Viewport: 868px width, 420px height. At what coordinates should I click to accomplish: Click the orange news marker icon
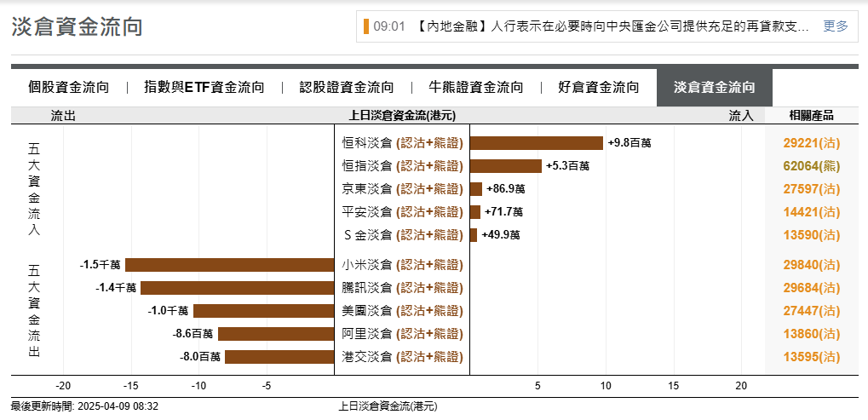[x=366, y=26]
